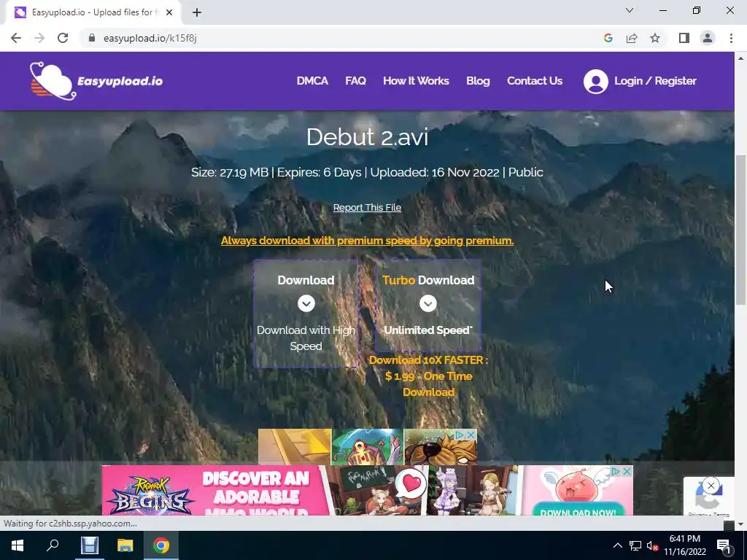Bookmark this page with star icon
This screenshot has width=747, height=560.
click(655, 38)
